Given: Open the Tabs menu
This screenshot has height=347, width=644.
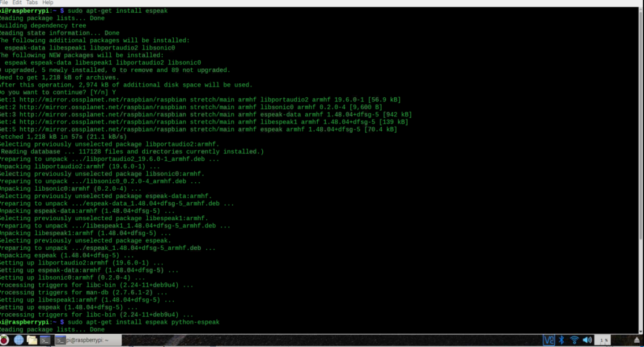Looking at the screenshot, I should (x=32, y=3).
